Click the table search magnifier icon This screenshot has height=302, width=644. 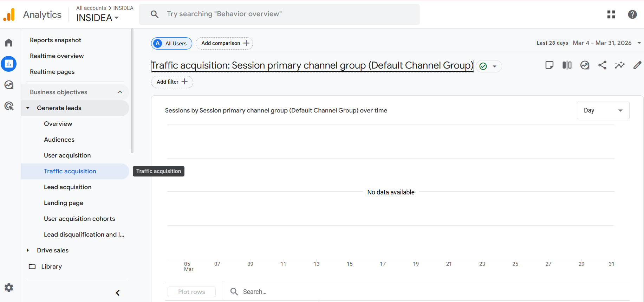(234, 291)
